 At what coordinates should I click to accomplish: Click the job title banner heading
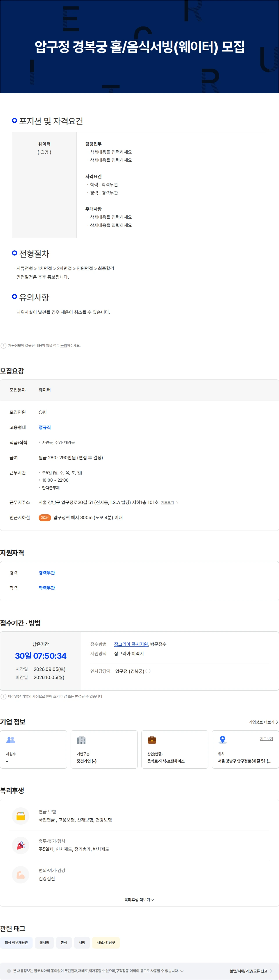139,47
